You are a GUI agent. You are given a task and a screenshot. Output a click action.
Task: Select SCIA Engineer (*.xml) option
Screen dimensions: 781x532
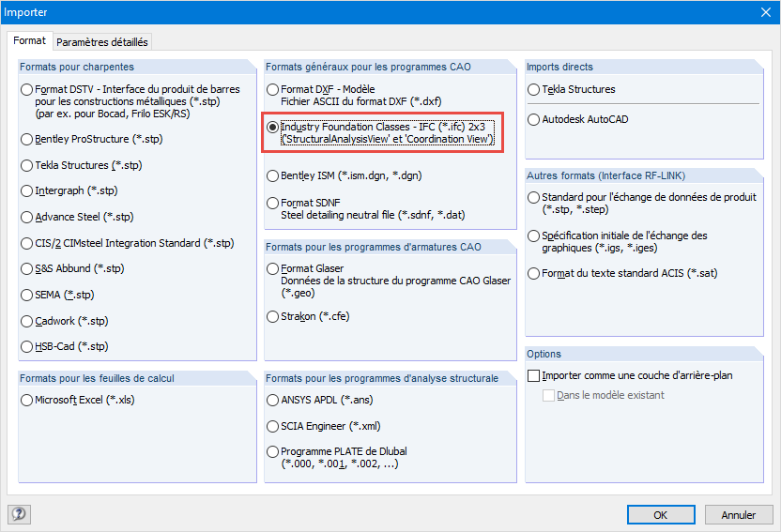273,426
